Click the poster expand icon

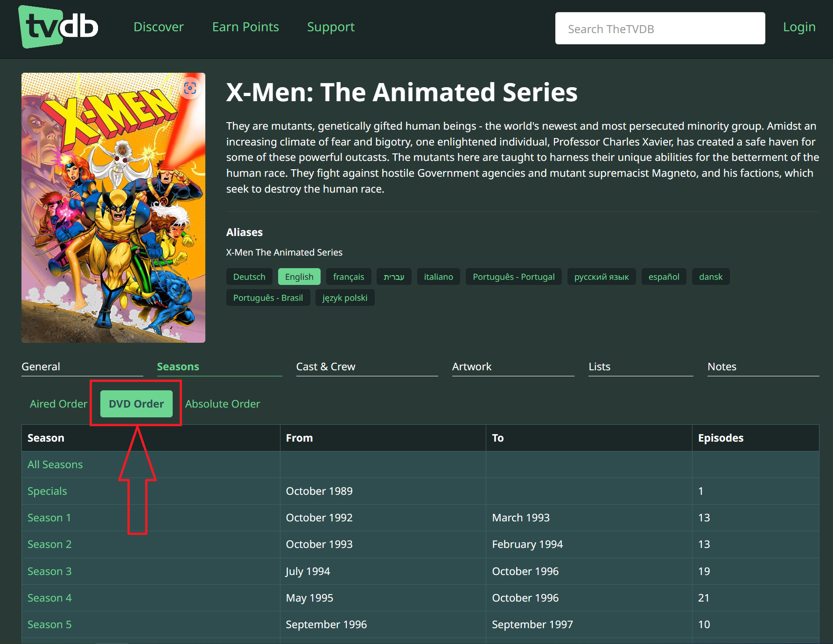(x=190, y=88)
